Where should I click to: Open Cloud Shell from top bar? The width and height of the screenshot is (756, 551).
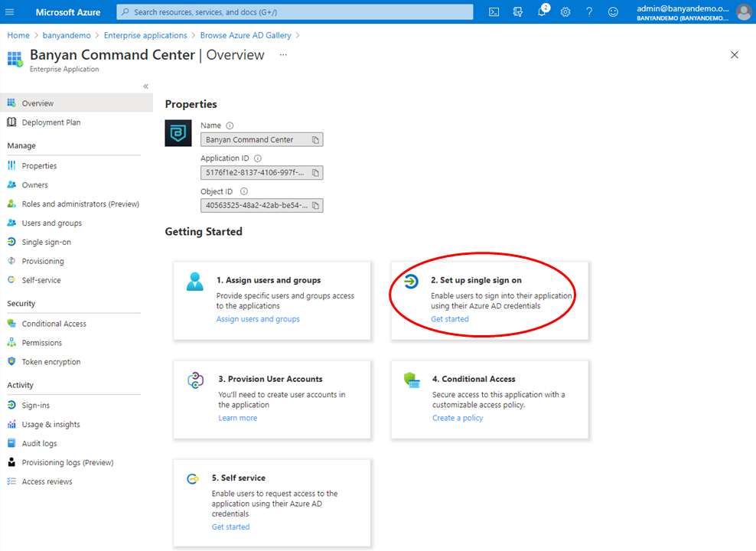click(494, 12)
